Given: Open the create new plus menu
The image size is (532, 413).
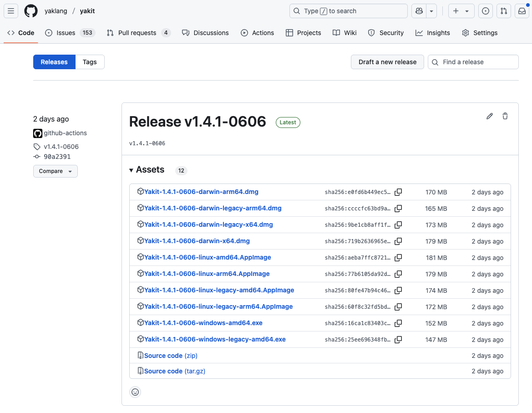Looking at the screenshot, I should 461,11.
